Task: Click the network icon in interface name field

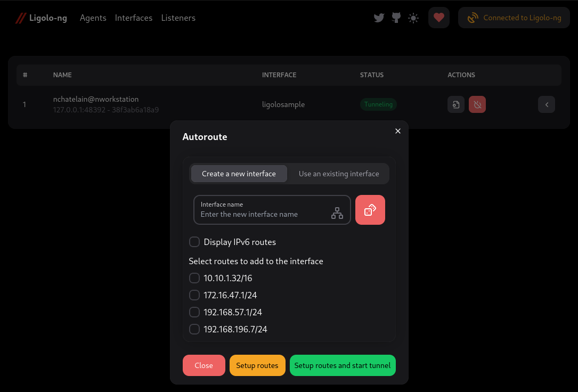Action: tap(337, 213)
